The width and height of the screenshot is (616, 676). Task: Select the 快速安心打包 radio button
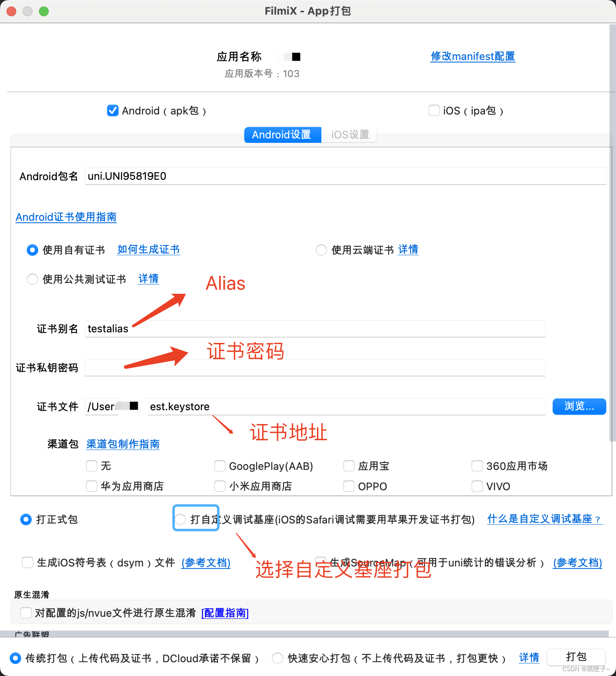pyautogui.click(x=278, y=658)
